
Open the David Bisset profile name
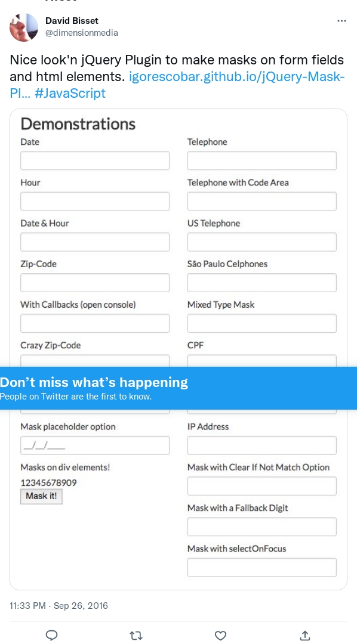(72, 20)
